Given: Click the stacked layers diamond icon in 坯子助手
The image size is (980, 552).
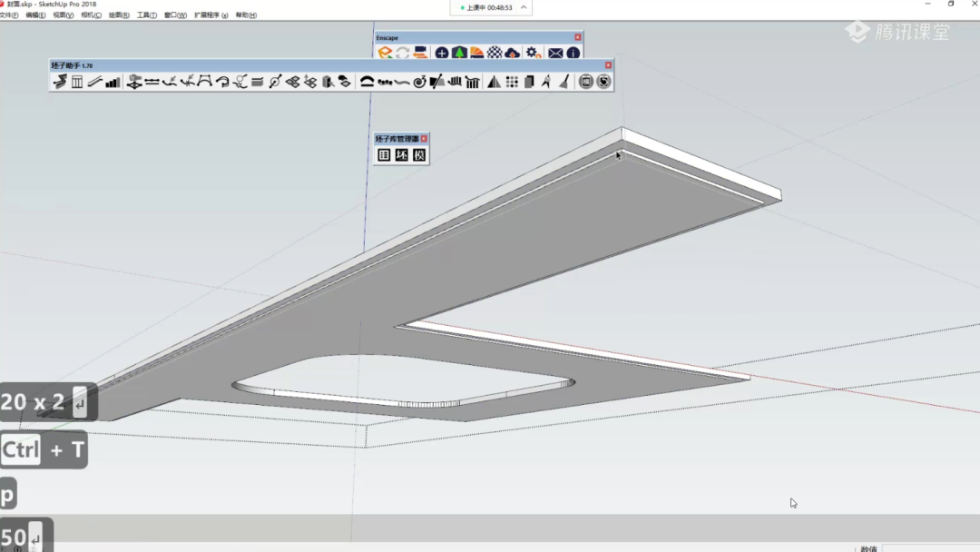Looking at the screenshot, I should (292, 82).
